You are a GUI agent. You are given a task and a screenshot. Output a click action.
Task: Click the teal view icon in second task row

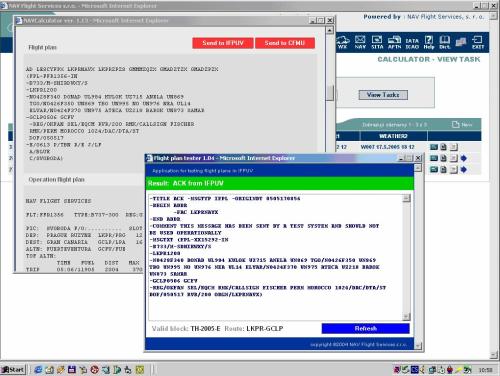pyautogui.click(x=434, y=158)
